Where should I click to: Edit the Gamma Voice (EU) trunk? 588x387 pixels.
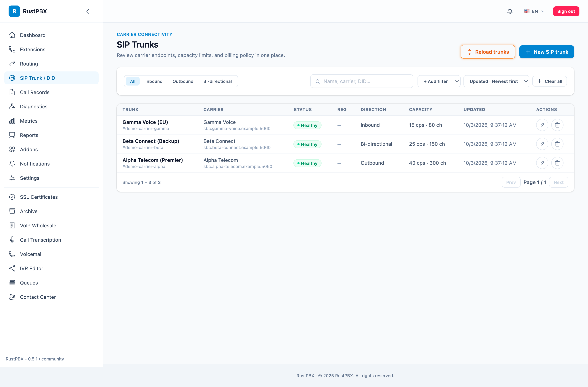click(x=542, y=125)
